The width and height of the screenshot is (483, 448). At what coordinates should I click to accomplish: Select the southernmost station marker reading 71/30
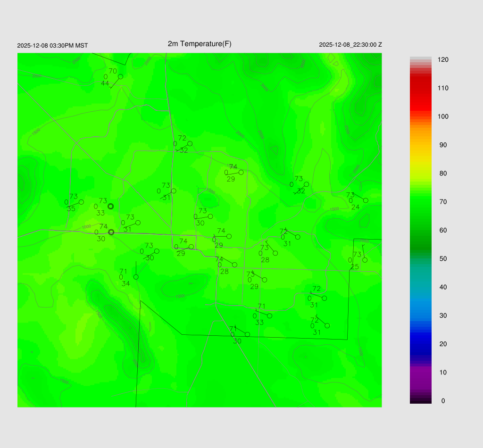coord(247,334)
